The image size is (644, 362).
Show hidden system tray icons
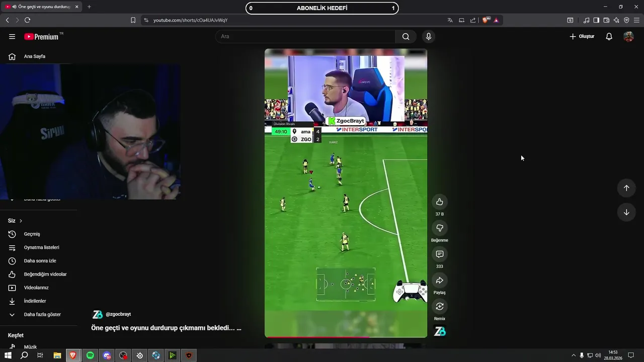click(x=574, y=355)
